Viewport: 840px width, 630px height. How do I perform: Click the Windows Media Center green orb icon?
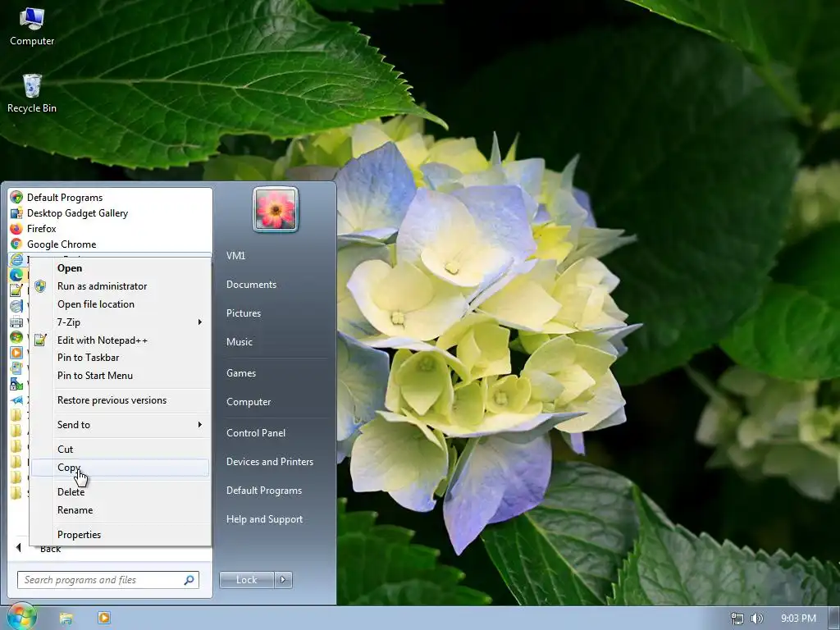(16, 337)
